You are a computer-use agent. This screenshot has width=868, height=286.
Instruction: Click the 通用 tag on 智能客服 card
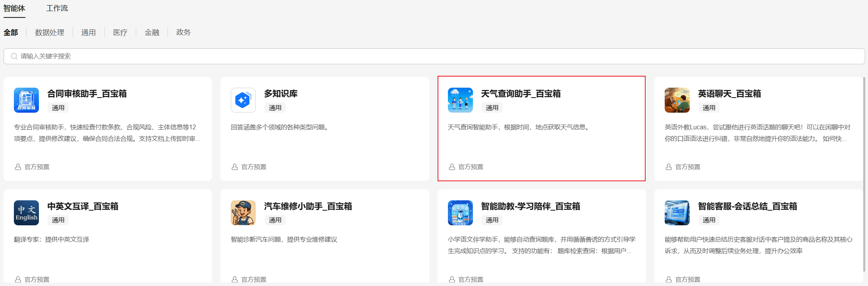[709, 220]
